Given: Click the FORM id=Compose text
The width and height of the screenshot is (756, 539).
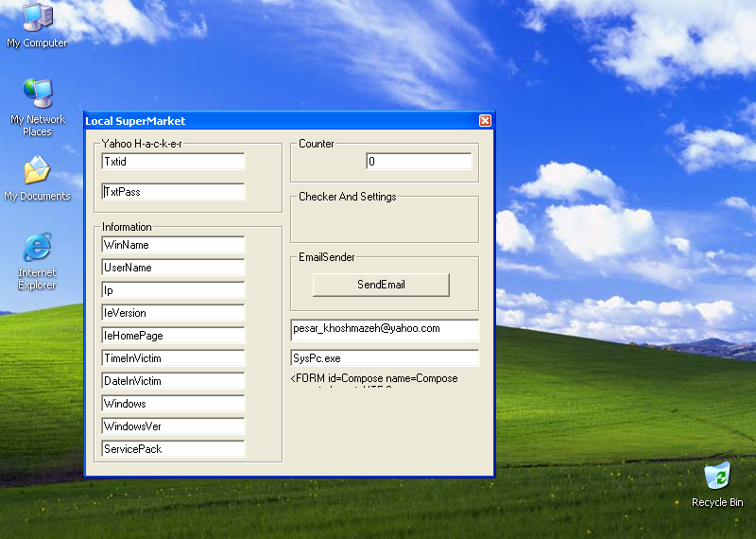Looking at the screenshot, I should (x=374, y=379).
